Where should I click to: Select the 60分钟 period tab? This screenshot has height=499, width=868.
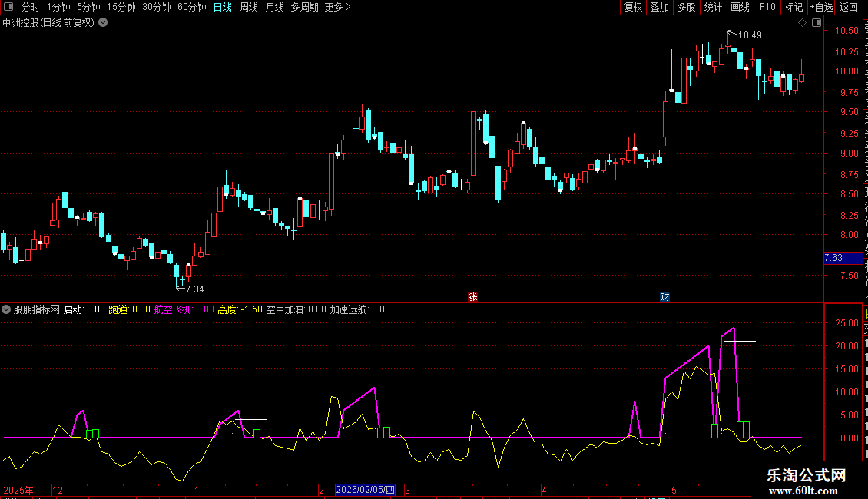(x=191, y=7)
